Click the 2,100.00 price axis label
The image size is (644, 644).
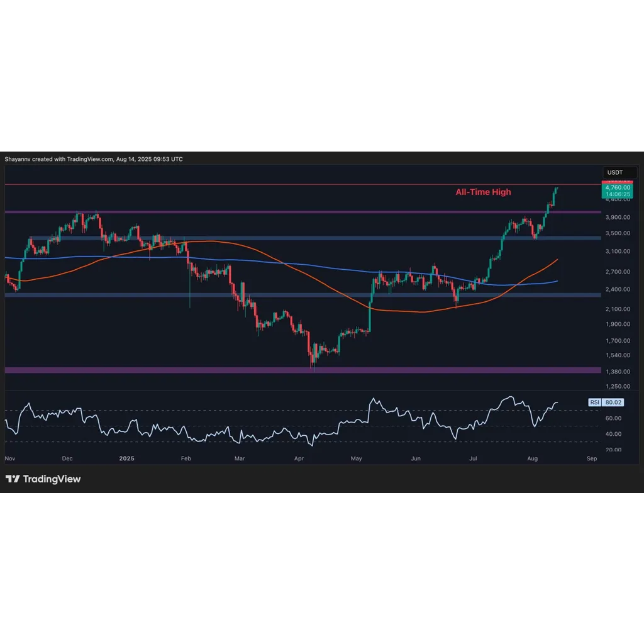point(618,309)
